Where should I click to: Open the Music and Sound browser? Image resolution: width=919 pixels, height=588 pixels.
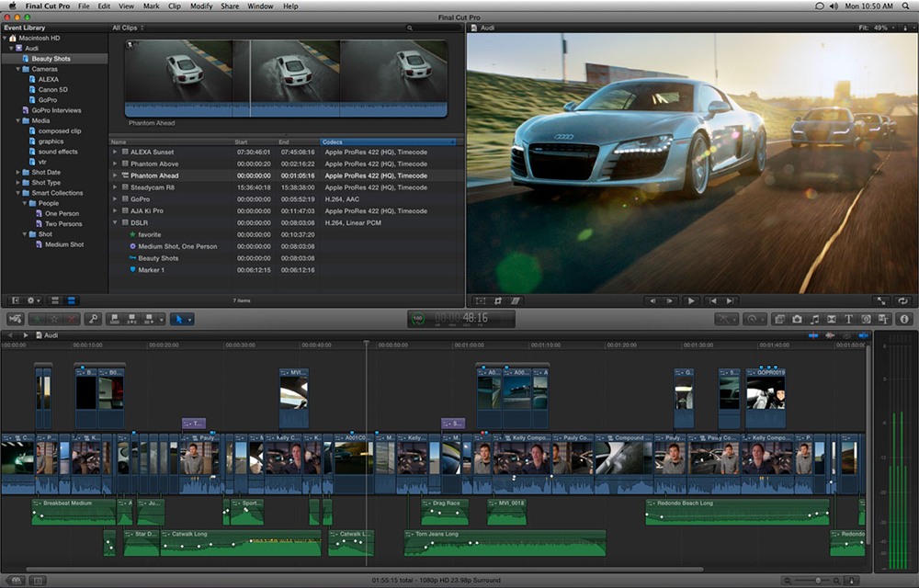[x=814, y=319]
